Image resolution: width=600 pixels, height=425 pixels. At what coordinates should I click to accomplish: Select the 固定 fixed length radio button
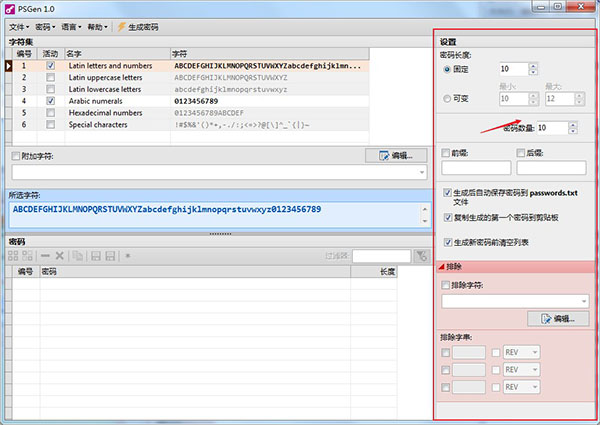447,69
